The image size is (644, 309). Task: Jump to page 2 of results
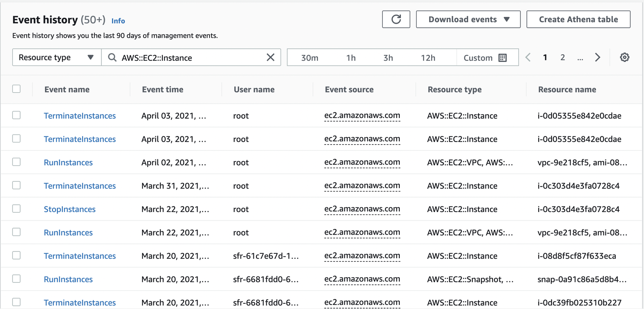563,58
